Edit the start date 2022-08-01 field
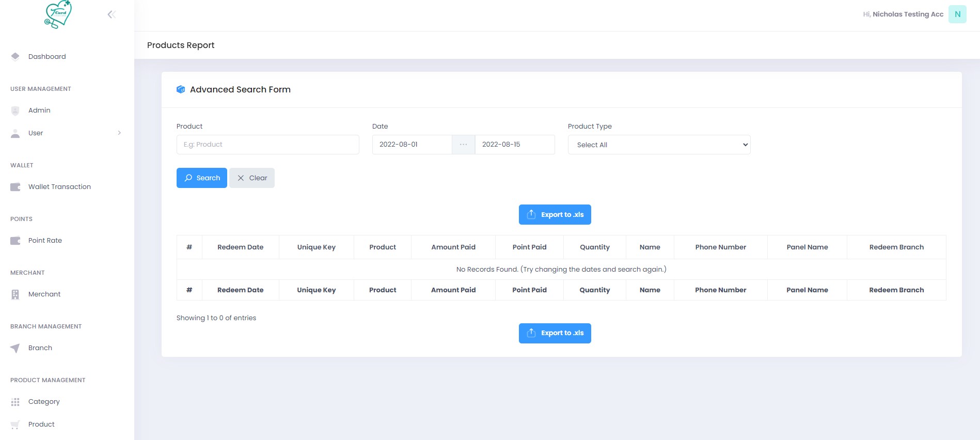The height and width of the screenshot is (440, 980). pyautogui.click(x=412, y=145)
